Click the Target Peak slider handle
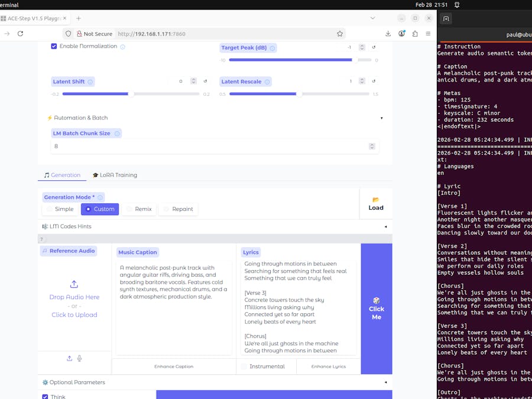532x399 pixels. 355,60
